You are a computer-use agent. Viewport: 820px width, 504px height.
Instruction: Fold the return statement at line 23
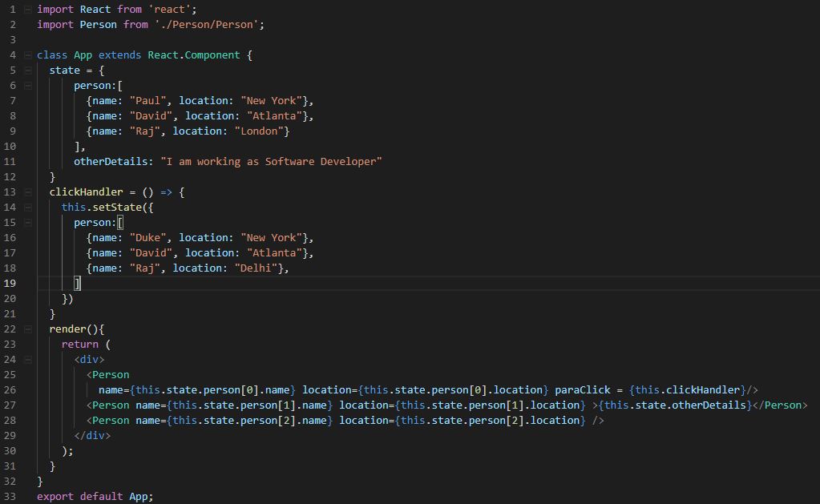tap(28, 345)
